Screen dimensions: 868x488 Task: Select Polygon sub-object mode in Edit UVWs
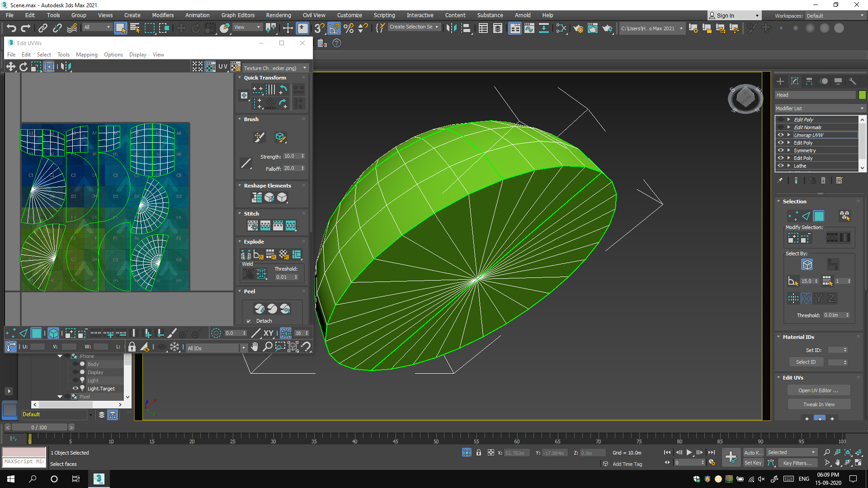click(37, 333)
